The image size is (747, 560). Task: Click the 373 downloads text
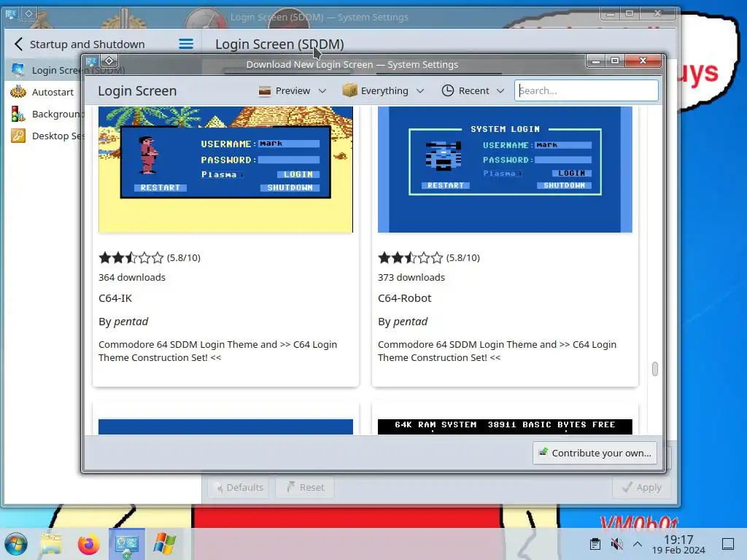click(x=411, y=277)
